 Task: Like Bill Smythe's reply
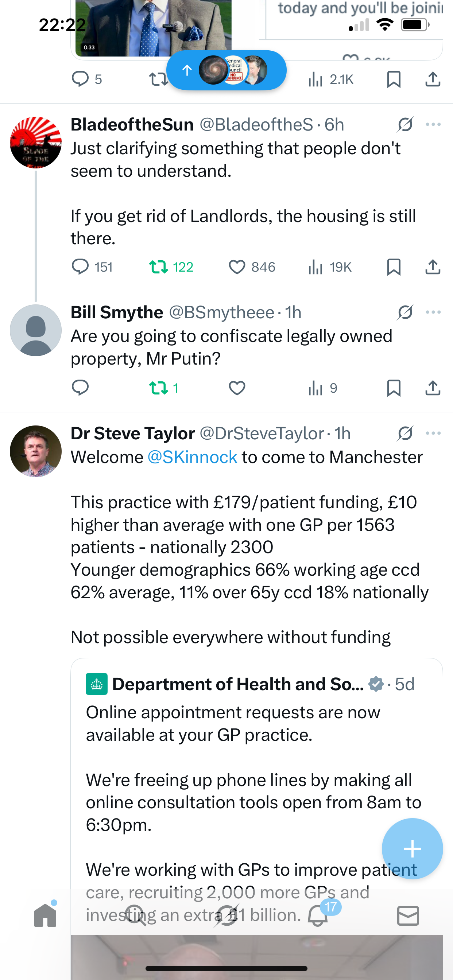pos(237,388)
